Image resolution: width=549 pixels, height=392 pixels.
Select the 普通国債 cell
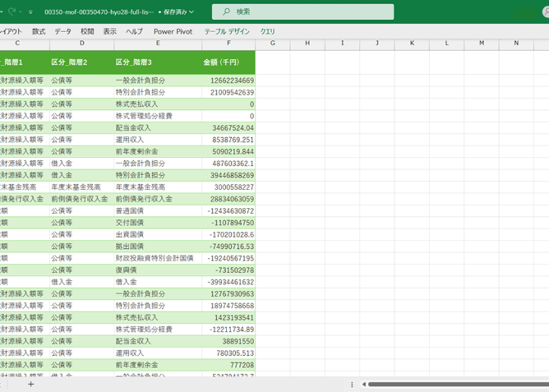158,211
